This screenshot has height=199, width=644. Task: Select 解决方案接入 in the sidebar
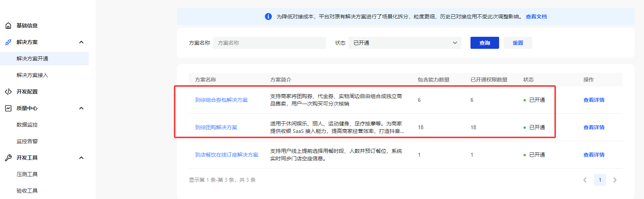pos(32,75)
